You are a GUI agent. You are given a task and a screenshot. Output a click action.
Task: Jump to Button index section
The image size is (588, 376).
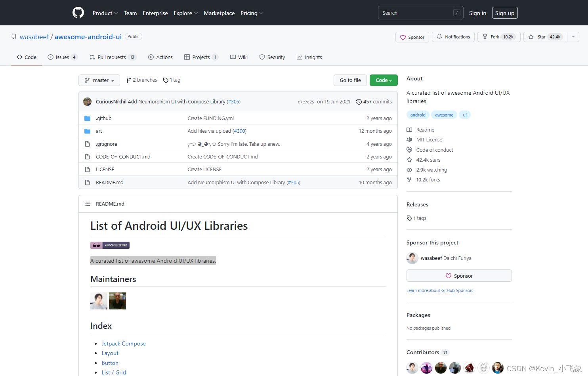tap(110, 363)
